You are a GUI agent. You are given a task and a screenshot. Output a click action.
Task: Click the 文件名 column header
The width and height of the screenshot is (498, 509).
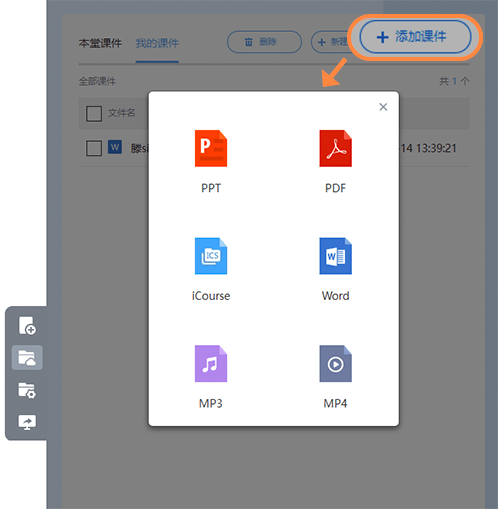click(121, 113)
